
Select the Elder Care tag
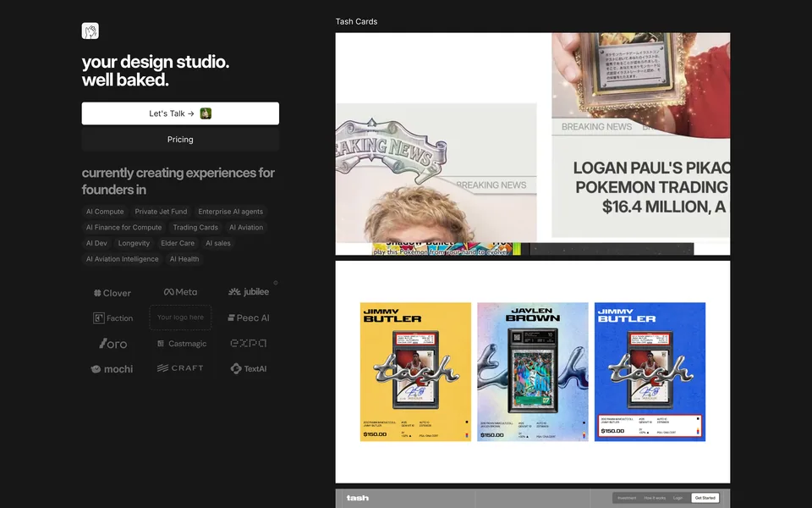click(x=178, y=243)
